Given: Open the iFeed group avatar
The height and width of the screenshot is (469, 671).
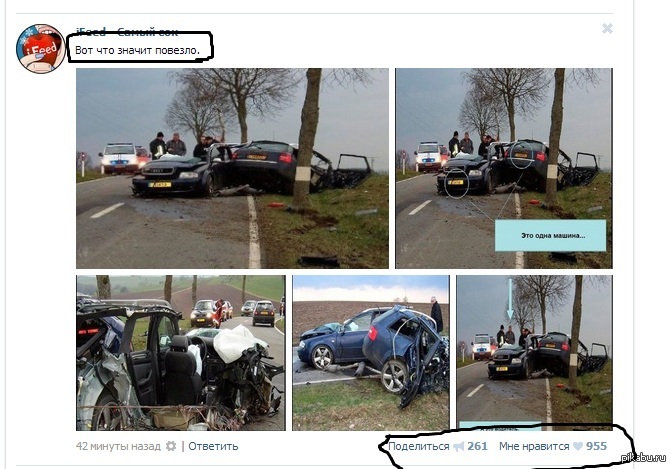Looking at the screenshot, I should 41,49.
